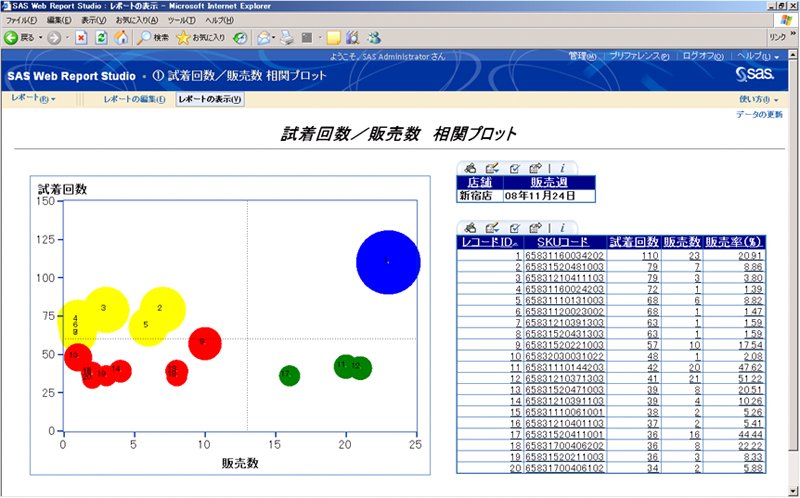Launch the Messenger people icon
Image resolution: width=800 pixels, height=498 pixels.
point(374,38)
